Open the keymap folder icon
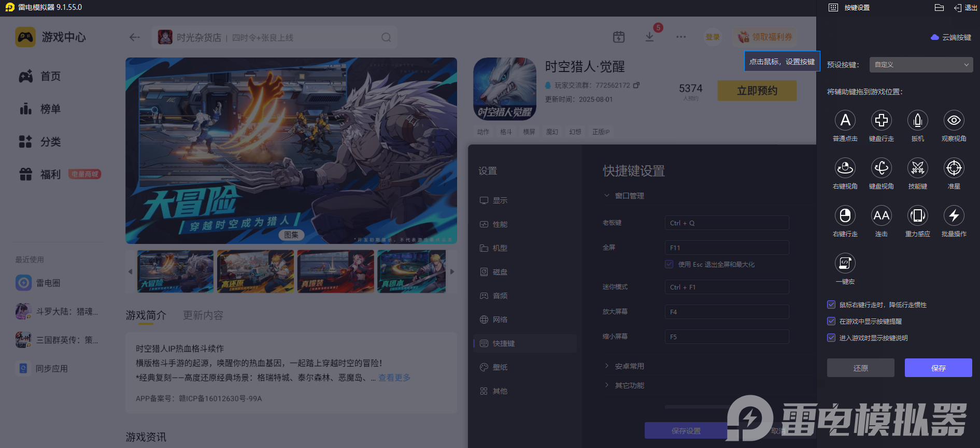This screenshot has width=980, height=448. [x=939, y=7]
